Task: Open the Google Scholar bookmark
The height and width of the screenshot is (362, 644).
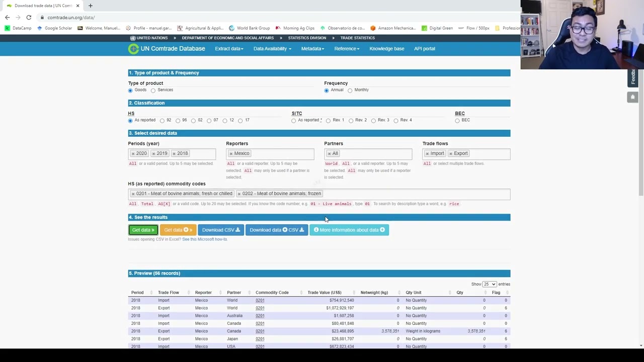Action: [54, 28]
